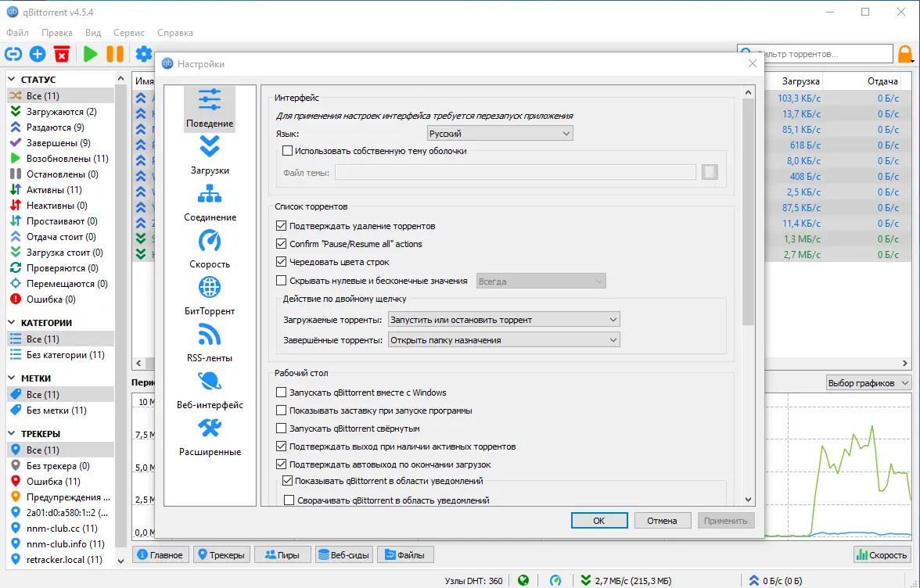Uncheck Подтверждать удаление торрентов

pyautogui.click(x=281, y=226)
